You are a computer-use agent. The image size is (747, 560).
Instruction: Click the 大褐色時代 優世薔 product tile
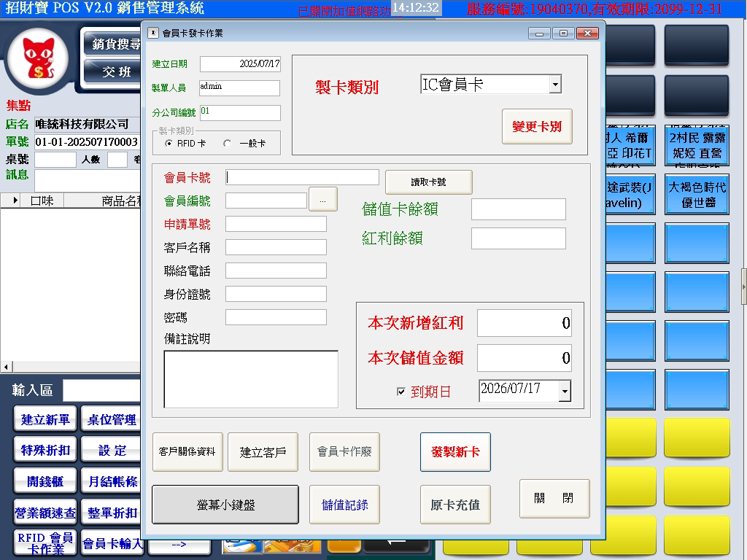point(697,195)
